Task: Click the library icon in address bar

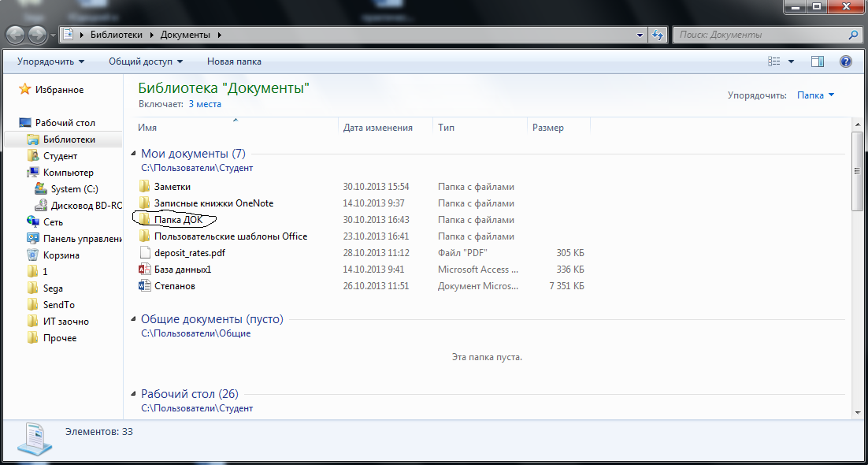Action: (x=69, y=35)
